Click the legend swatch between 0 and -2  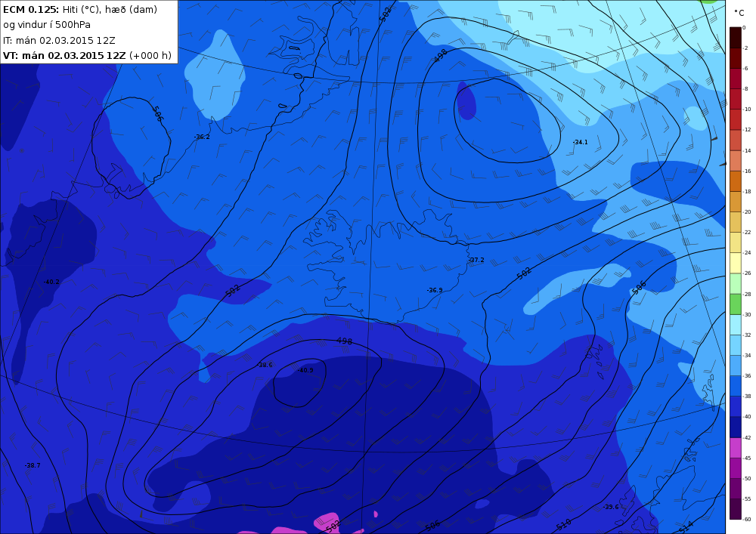[x=736, y=38]
